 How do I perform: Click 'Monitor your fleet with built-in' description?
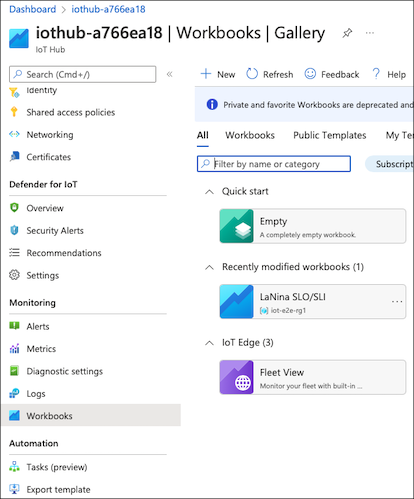point(311,386)
